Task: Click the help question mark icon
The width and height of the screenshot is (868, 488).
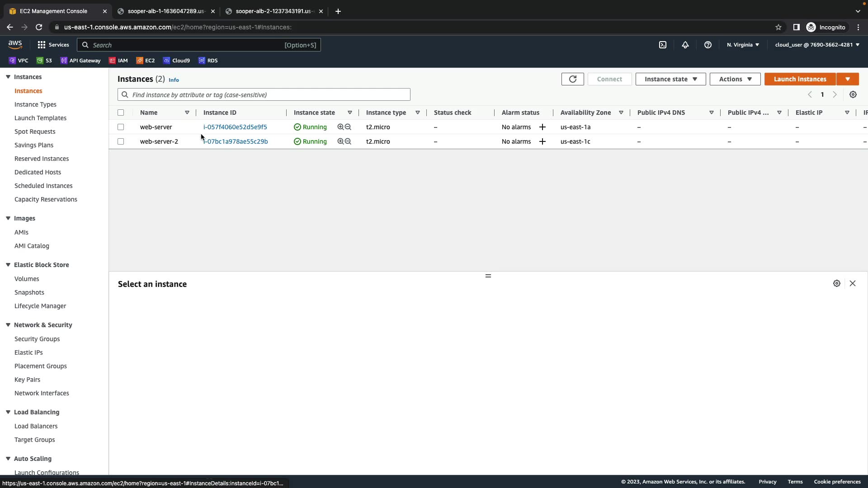Action: pyautogui.click(x=708, y=45)
